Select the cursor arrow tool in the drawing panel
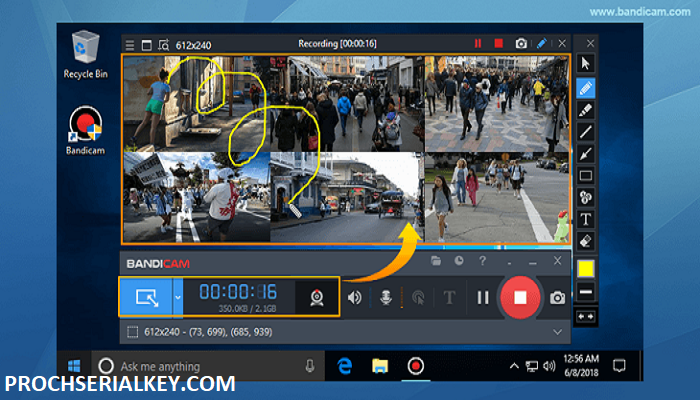Image resolution: width=700 pixels, height=400 pixels. click(585, 64)
